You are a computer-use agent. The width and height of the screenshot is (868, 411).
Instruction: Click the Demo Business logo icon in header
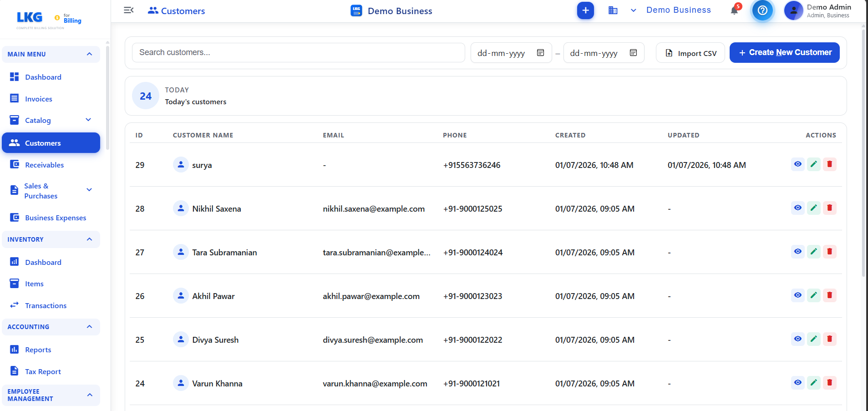(x=356, y=10)
